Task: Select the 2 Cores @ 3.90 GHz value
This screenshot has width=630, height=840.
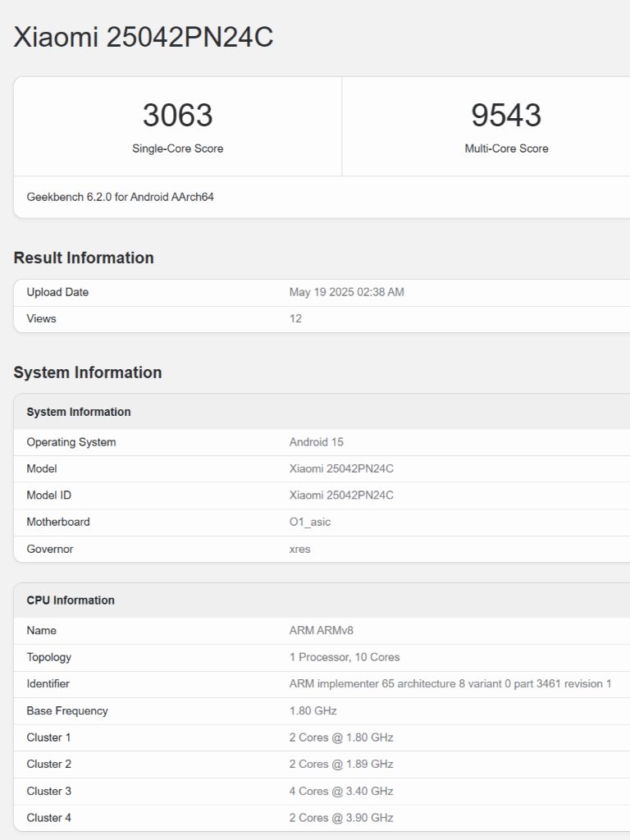Action: coord(341,818)
